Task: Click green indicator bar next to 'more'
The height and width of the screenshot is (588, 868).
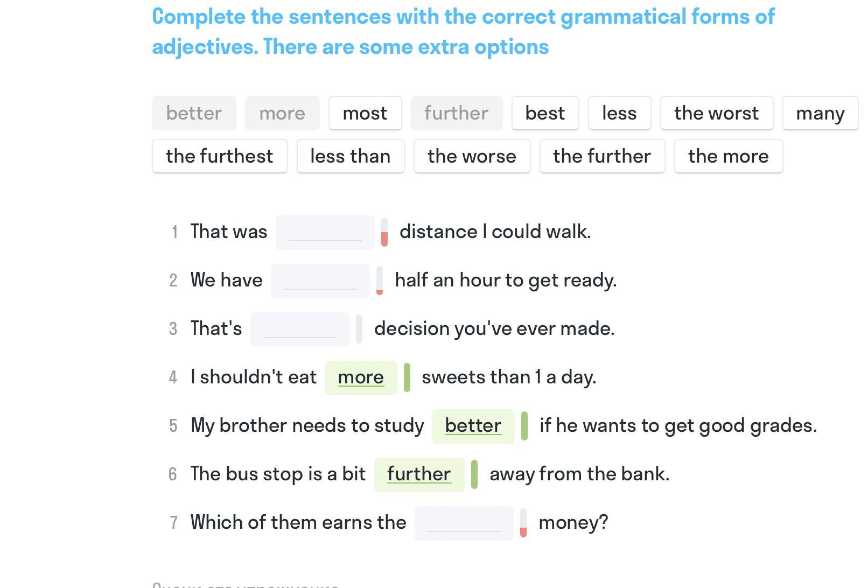Action: (x=407, y=377)
